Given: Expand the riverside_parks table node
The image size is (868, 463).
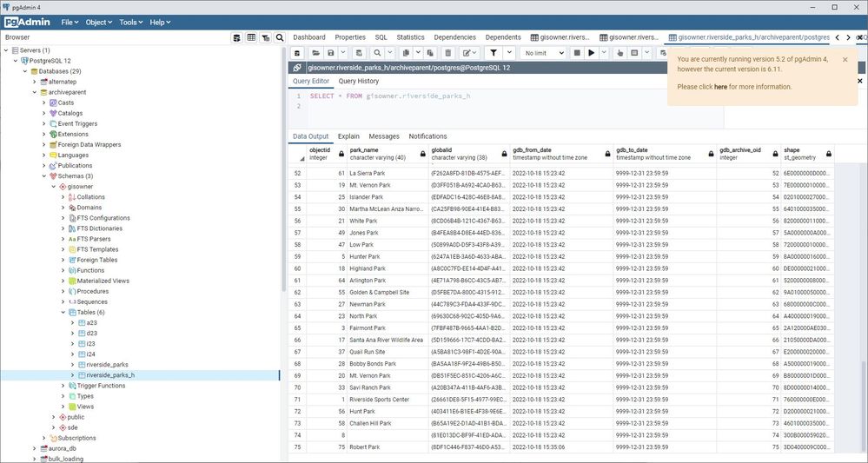Looking at the screenshot, I should pyautogui.click(x=72, y=365).
